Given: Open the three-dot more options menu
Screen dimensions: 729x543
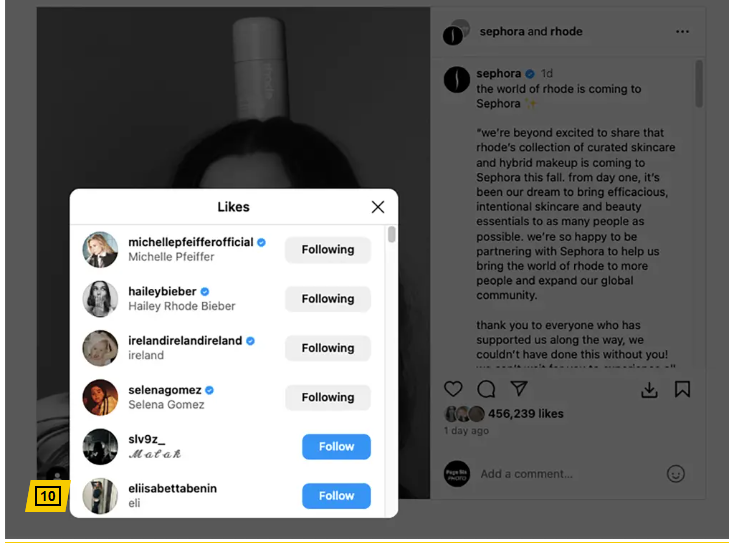Looking at the screenshot, I should tap(682, 32).
